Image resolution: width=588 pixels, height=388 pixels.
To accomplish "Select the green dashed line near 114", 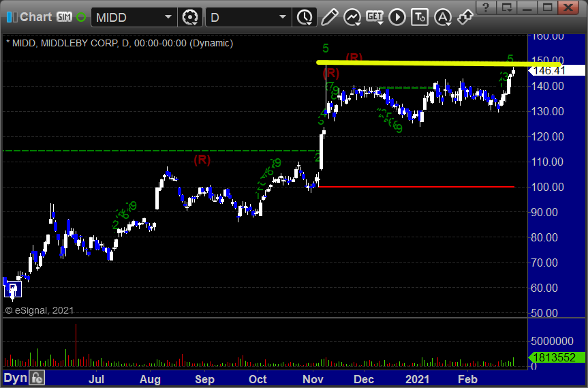I will tap(161, 151).
